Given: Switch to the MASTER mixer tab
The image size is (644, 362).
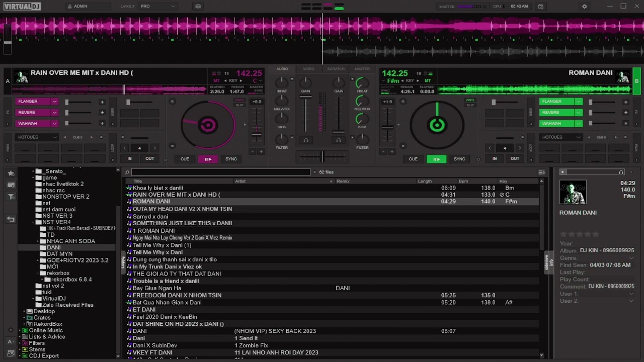Looking at the screenshot, I should (362, 69).
